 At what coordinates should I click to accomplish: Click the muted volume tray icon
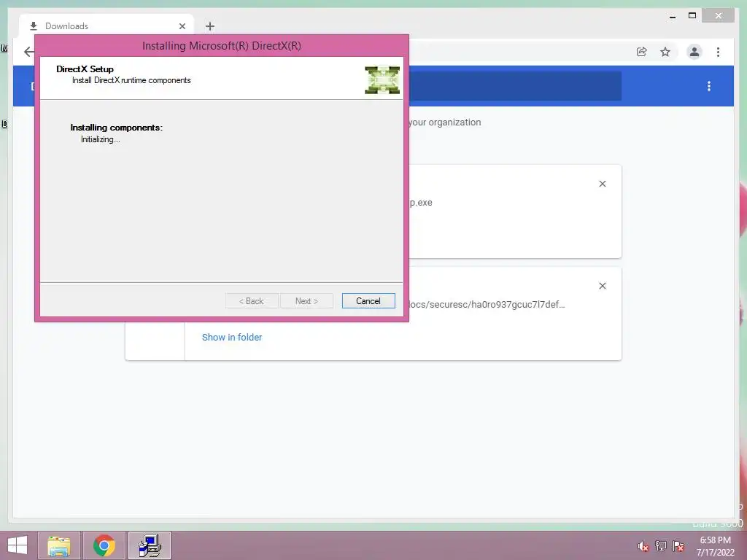tap(643, 546)
